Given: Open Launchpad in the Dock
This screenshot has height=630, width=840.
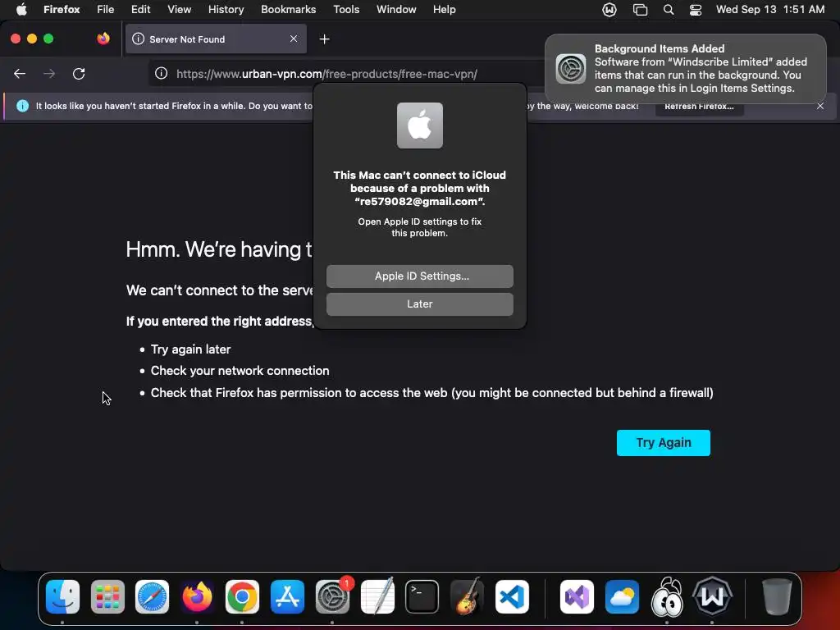Looking at the screenshot, I should pos(107,596).
